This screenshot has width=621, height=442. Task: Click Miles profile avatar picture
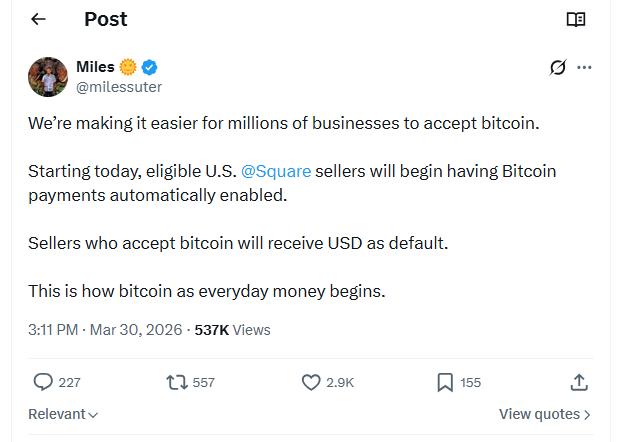click(48, 77)
